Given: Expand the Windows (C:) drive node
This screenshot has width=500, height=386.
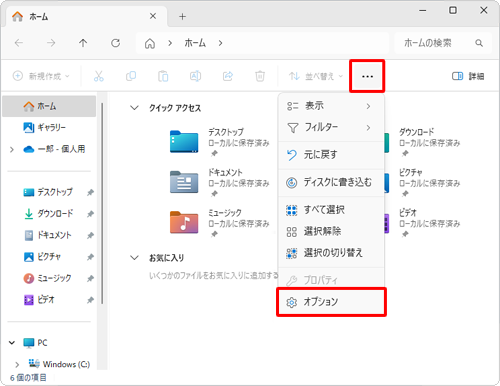Looking at the screenshot, I should tap(17, 364).
